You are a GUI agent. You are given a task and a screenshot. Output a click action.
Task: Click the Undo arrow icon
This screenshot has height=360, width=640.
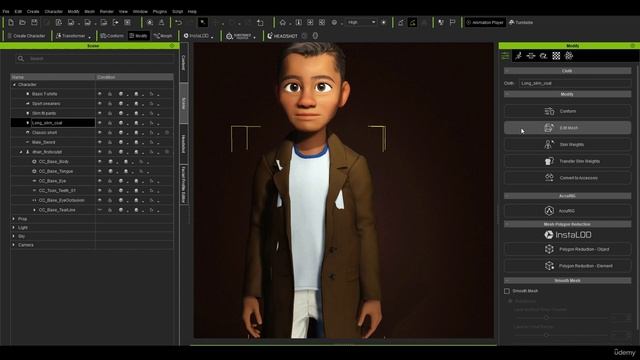[x=178, y=22]
